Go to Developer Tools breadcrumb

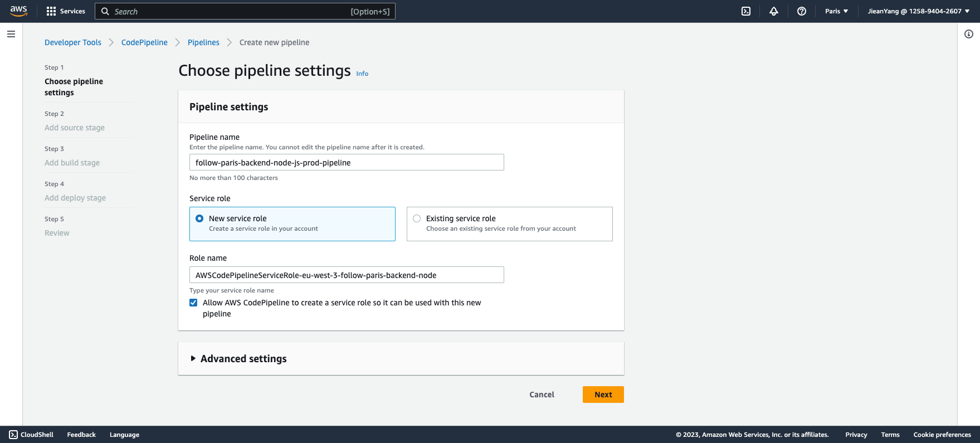tap(73, 42)
